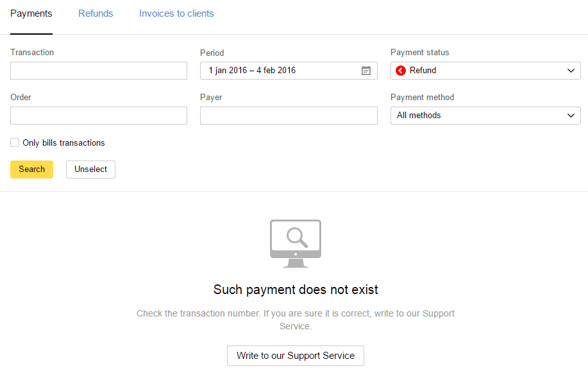Expand the Payment status dropdown arrow
This screenshot has width=588, height=373.
pyautogui.click(x=571, y=71)
